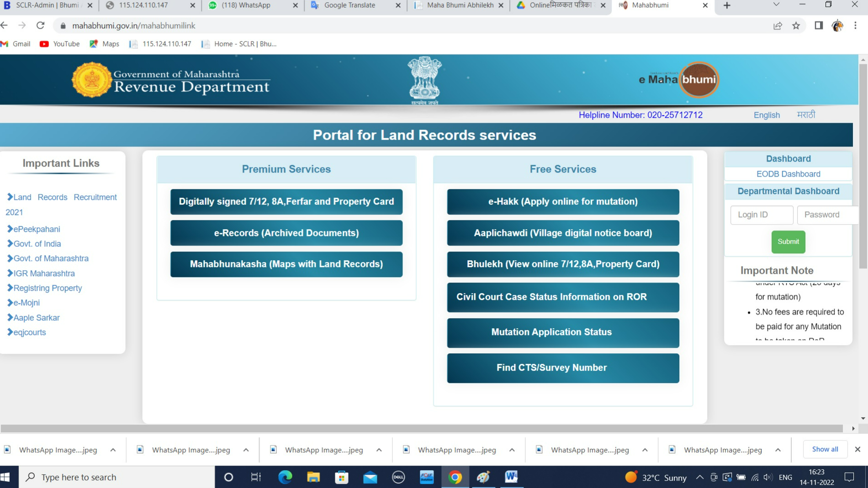Switch to the Google Translate tab
Image resolution: width=868 pixels, height=488 pixels.
click(349, 5)
